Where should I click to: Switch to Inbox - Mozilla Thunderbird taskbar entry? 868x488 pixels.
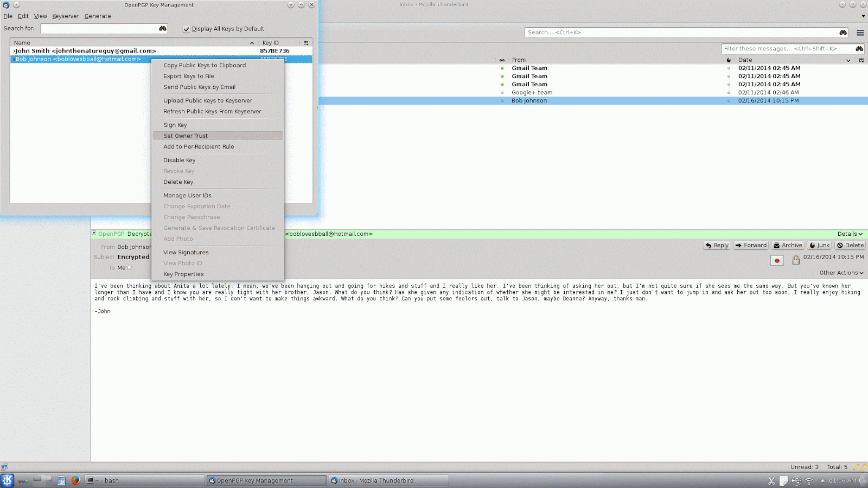point(388,480)
